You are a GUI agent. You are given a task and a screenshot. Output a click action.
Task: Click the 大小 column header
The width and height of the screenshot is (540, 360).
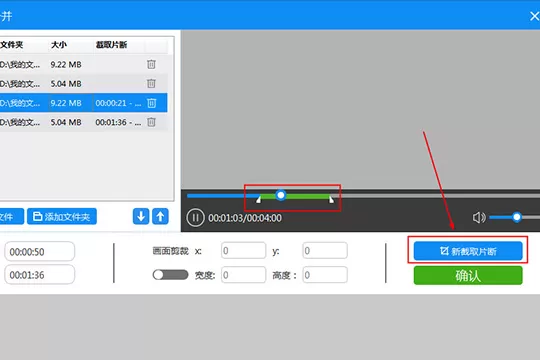(x=59, y=45)
